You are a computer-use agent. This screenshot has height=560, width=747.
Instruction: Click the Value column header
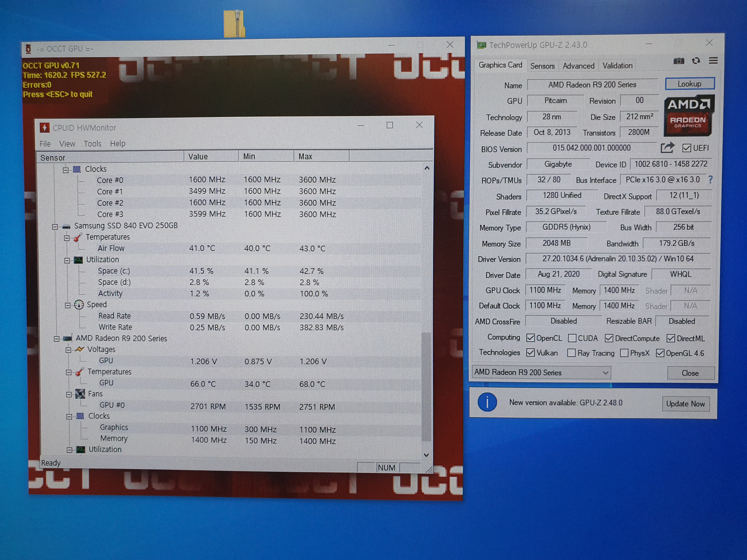tap(211, 157)
